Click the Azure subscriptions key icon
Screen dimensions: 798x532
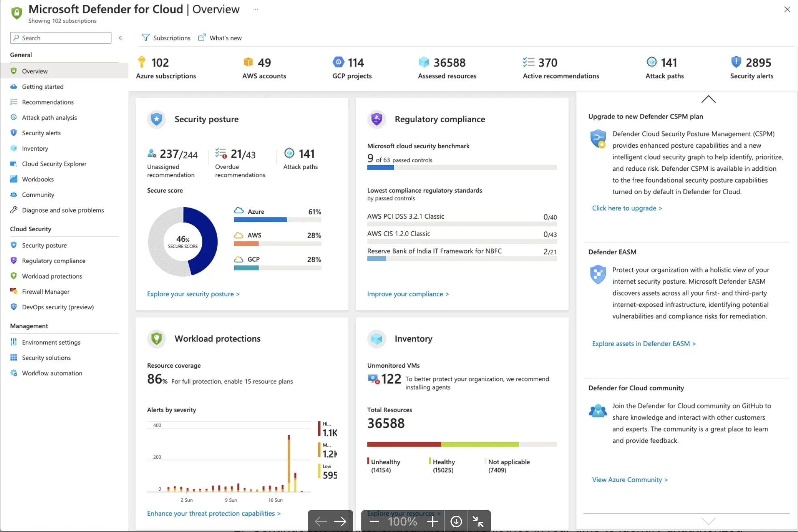tap(142, 62)
